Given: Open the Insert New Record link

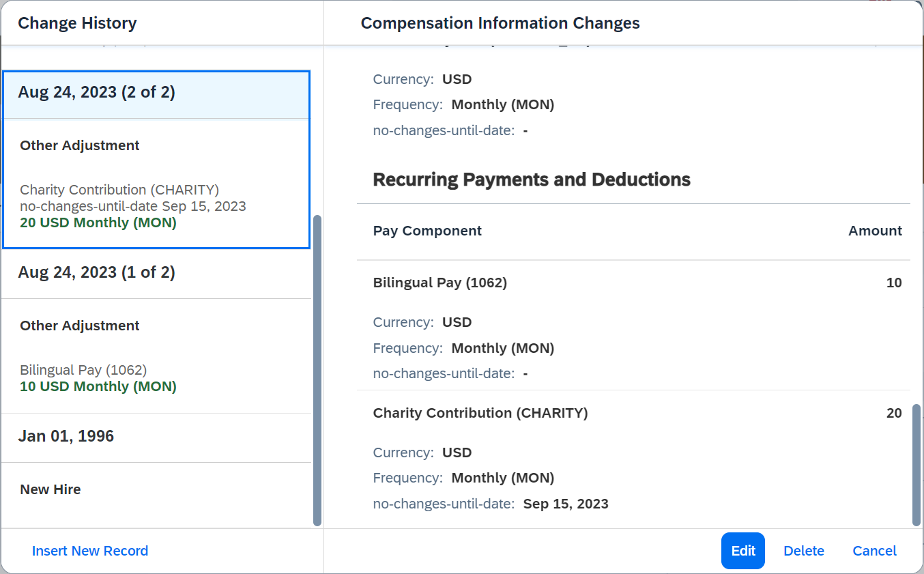Looking at the screenshot, I should coord(90,551).
